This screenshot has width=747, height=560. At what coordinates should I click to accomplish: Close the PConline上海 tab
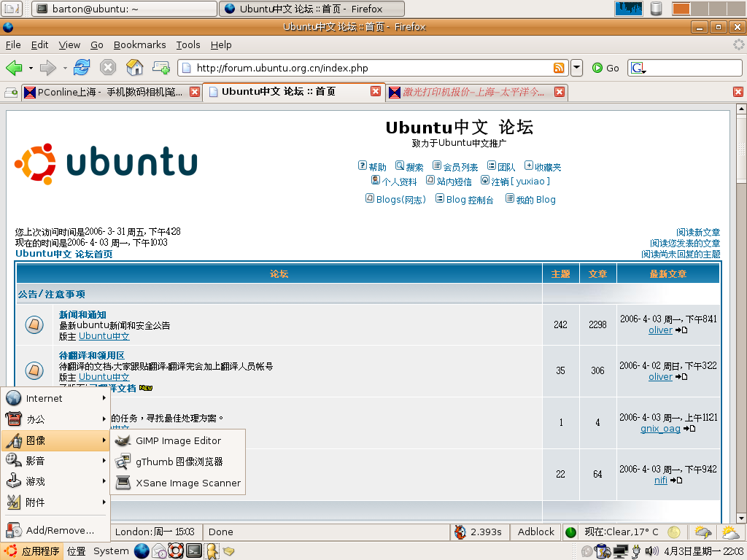pyautogui.click(x=194, y=92)
